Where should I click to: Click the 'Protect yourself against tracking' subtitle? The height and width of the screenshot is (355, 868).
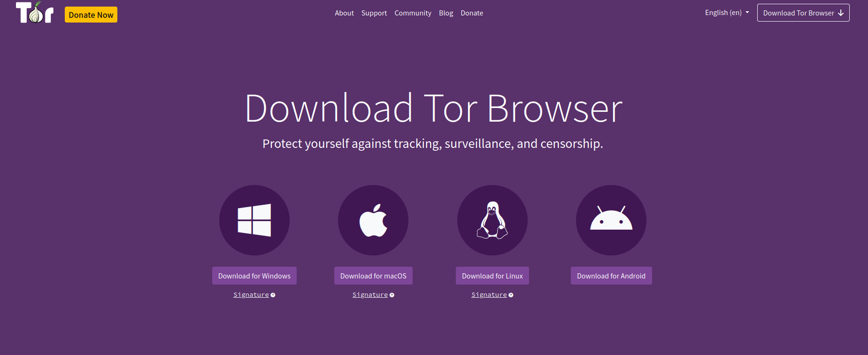pos(433,144)
